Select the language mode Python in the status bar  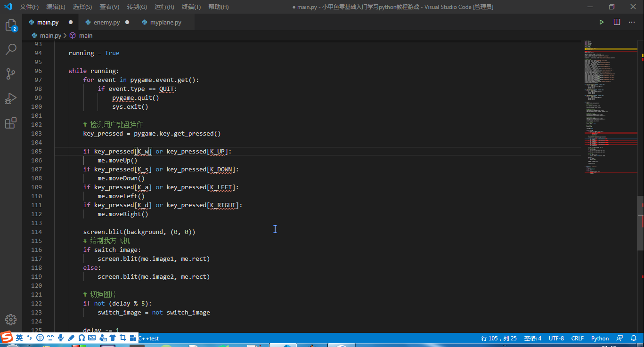600,338
